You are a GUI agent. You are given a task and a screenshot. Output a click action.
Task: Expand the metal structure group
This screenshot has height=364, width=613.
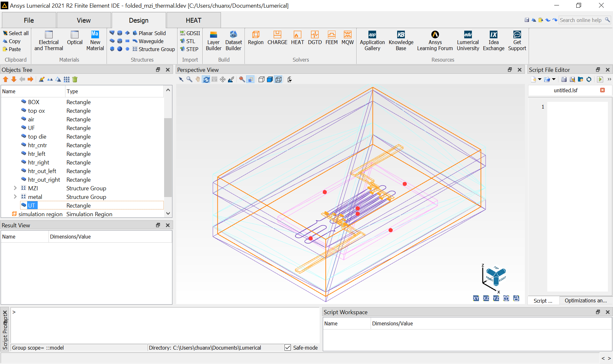pos(15,197)
